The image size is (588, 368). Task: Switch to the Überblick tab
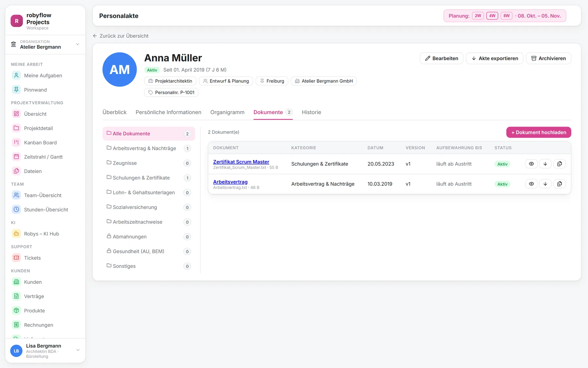[114, 112]
